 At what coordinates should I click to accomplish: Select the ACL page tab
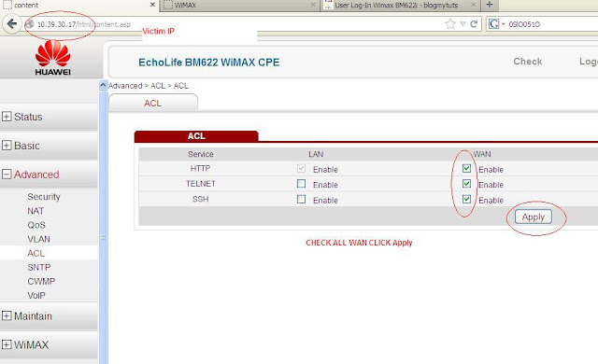coord(153,103)
